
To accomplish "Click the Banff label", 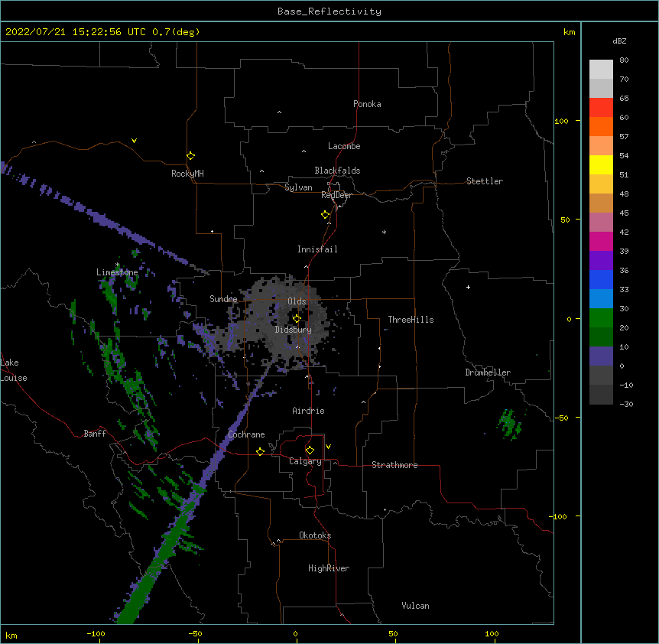I will (x=95, y=434).
